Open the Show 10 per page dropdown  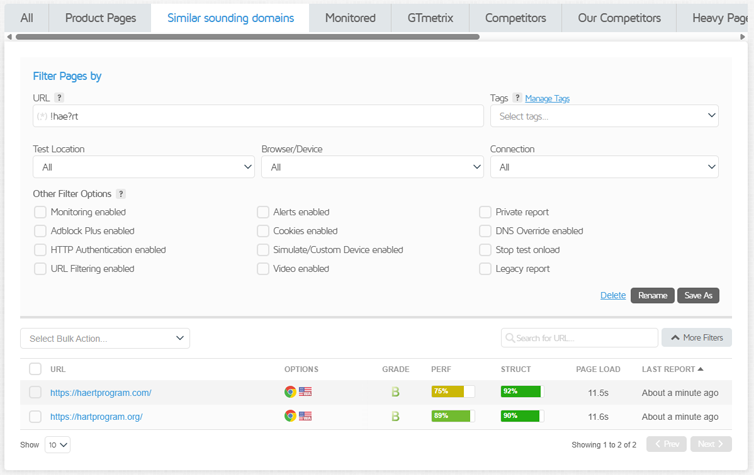[57, 444]
